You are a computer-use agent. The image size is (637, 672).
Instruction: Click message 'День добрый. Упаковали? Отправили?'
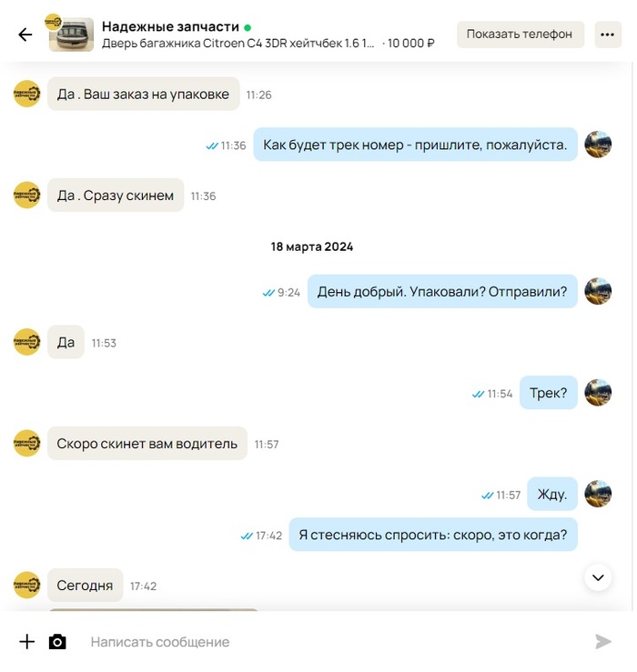click(x=442, y=291)
